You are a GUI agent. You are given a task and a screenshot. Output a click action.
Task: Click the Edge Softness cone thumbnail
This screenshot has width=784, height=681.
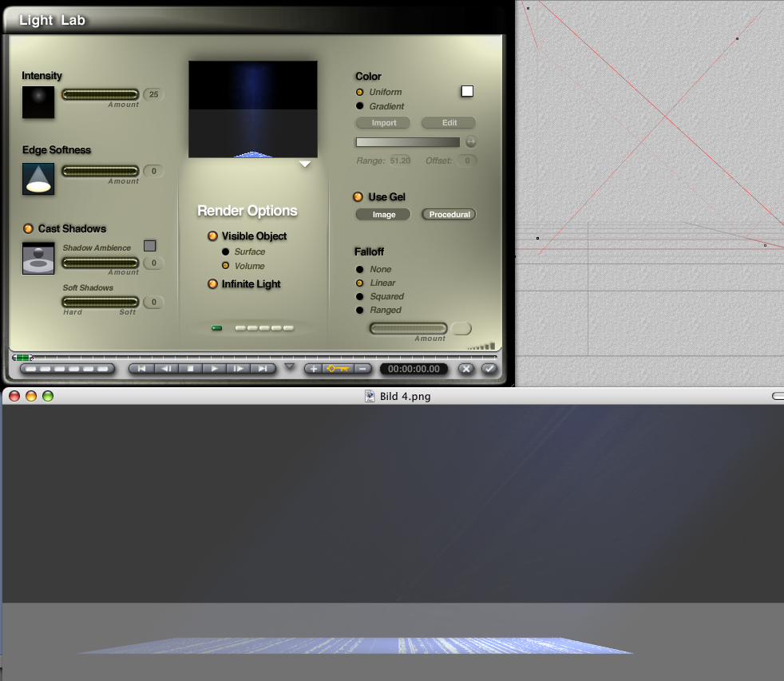[38, 179]
